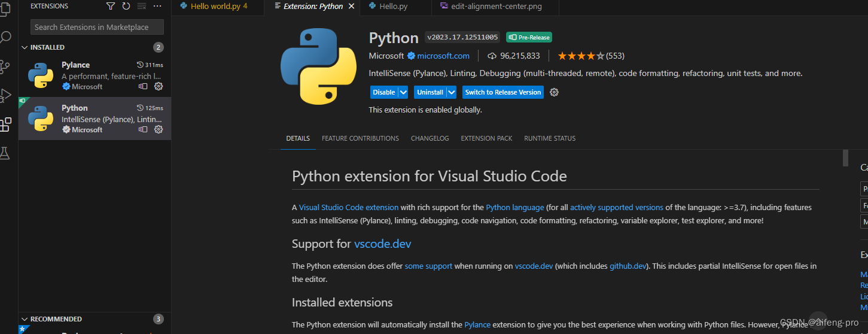Click the install count 96,215,833

click(x=514, y=56)
